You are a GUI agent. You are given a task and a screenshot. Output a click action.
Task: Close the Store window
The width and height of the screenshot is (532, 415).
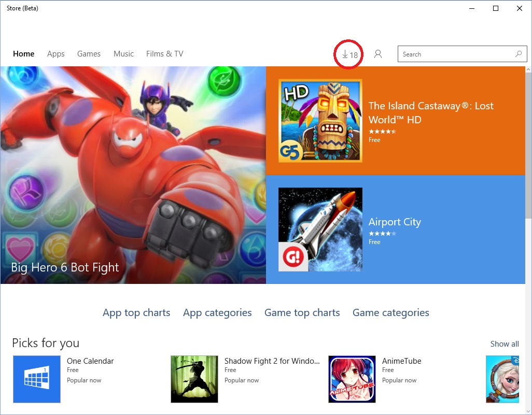[520, 8]
